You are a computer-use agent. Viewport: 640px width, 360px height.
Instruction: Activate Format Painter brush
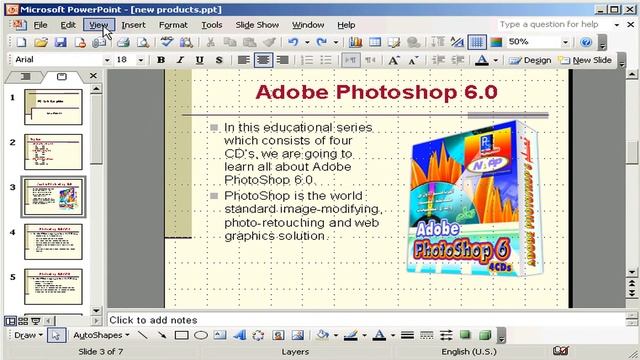click(x=269, y=42)
